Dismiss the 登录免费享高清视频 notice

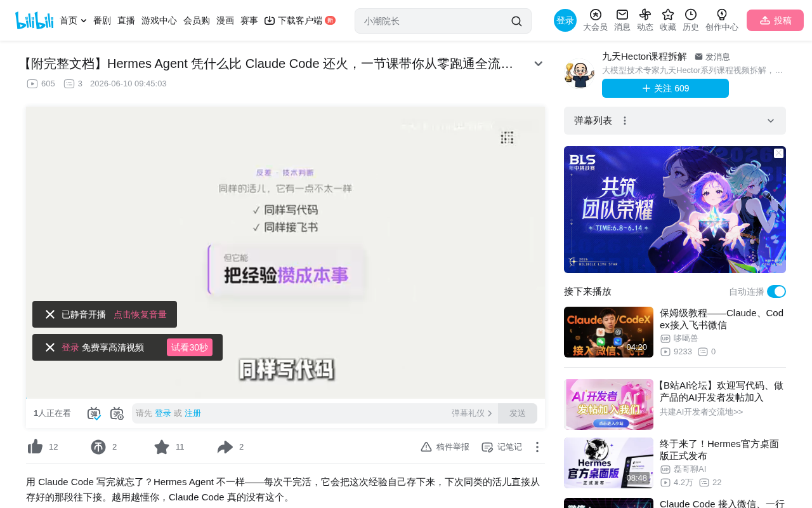pos(50,347)
